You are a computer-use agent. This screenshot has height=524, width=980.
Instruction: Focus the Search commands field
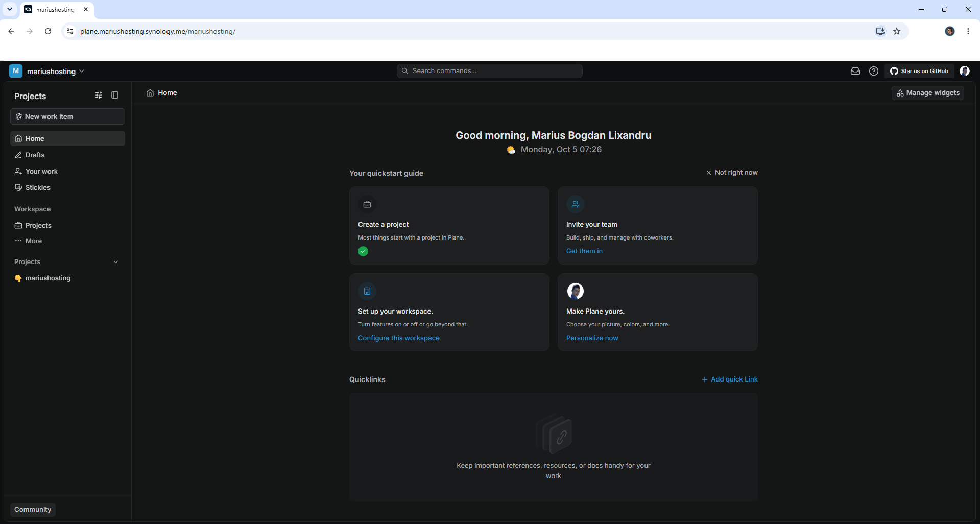point(490,71)
